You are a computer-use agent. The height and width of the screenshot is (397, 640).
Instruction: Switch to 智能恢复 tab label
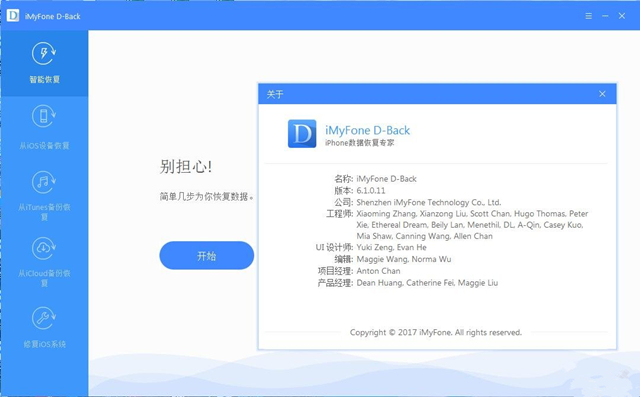point(44,80)
